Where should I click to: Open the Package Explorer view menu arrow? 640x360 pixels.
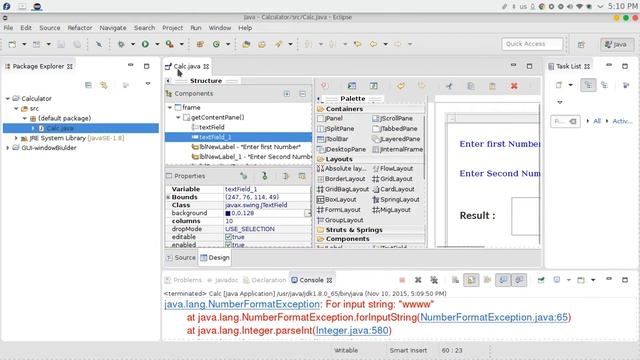[148, 84]
